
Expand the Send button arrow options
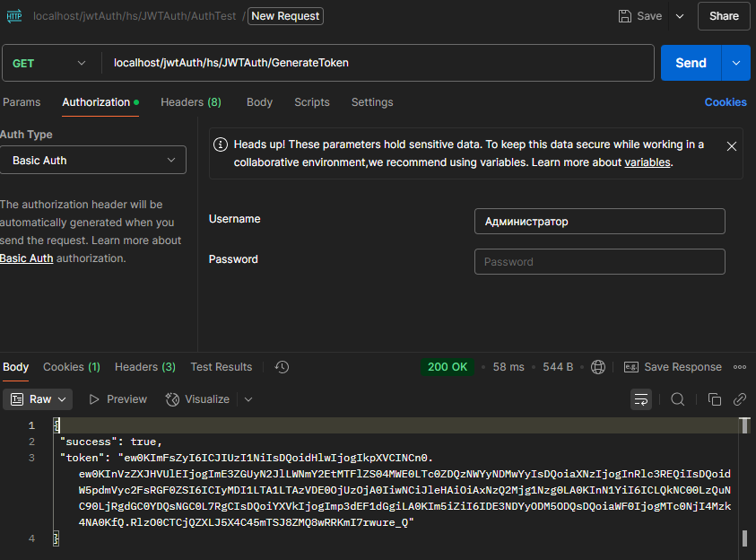736,63
